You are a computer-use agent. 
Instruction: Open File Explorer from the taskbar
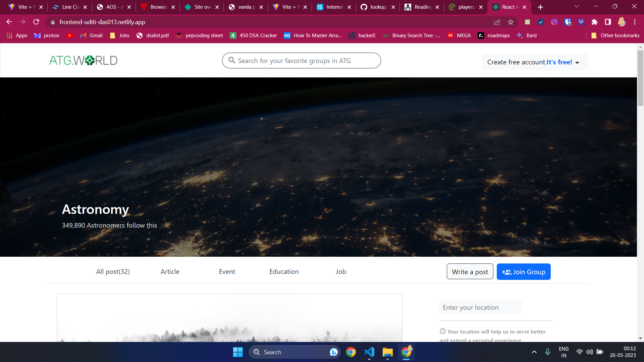387,352
